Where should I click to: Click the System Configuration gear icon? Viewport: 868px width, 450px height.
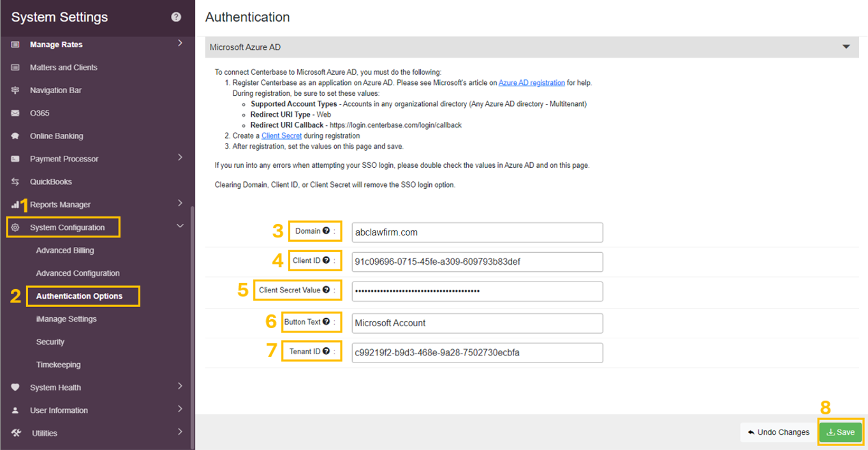point(15,227)
